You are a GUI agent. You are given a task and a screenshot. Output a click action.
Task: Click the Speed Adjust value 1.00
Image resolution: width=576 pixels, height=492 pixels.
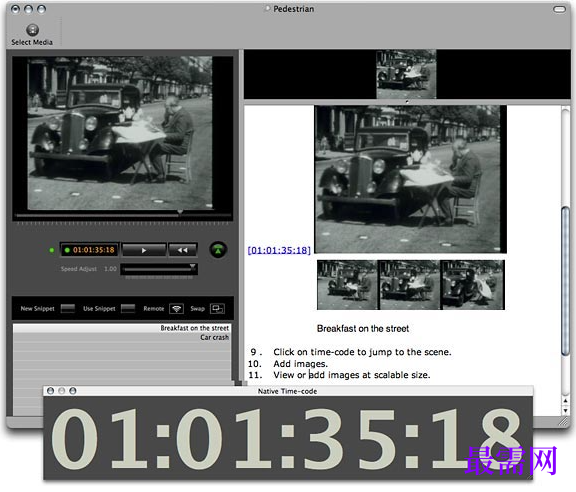pyautogui.click(x=110, y=269)
